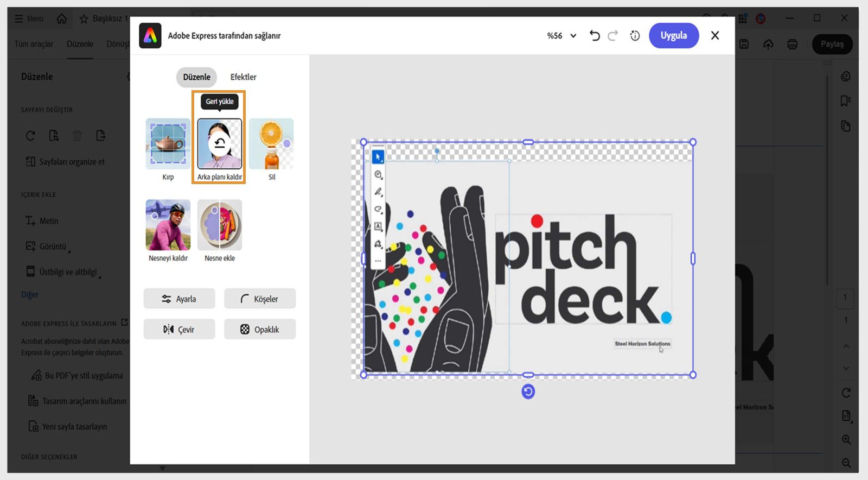Click the Köşeler button

click(260, 299)
